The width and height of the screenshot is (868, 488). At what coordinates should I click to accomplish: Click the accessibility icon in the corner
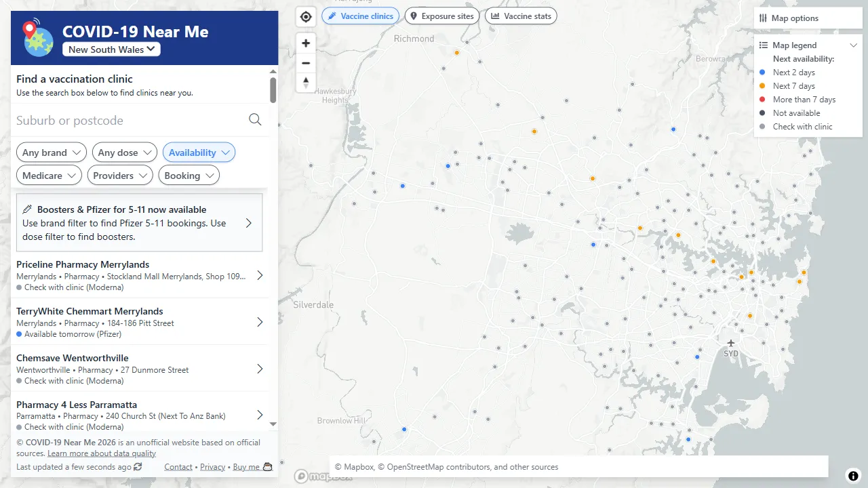853,476
